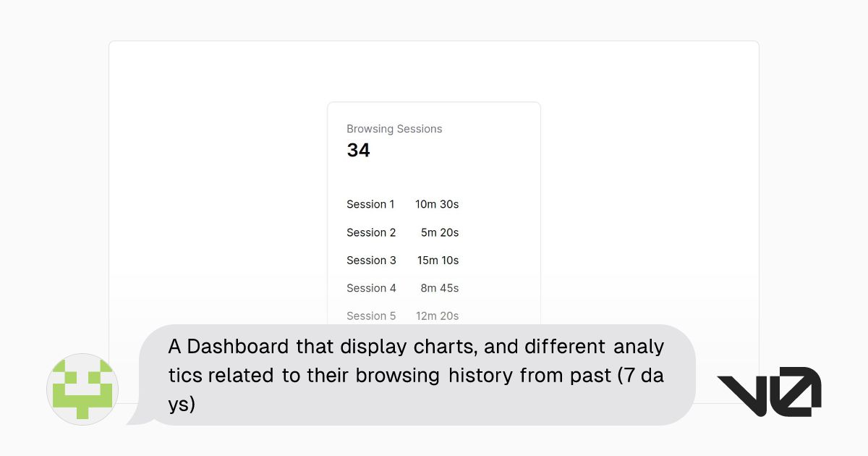
Task: Click the Browsing Sessions heading
Action: pyautogui.click(x=394, y=129)
